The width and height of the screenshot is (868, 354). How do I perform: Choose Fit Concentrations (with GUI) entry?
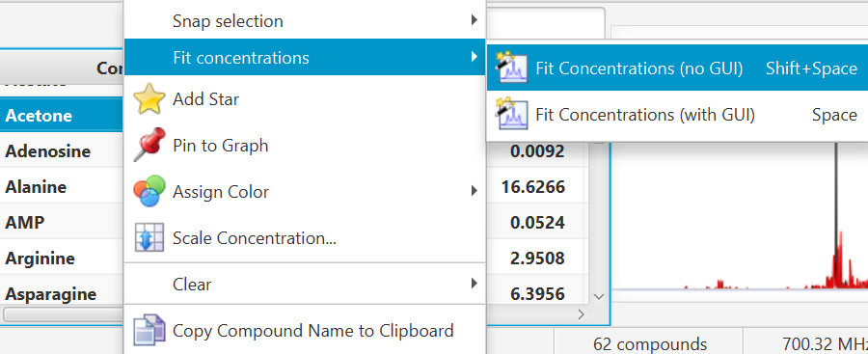click(677, 114)
